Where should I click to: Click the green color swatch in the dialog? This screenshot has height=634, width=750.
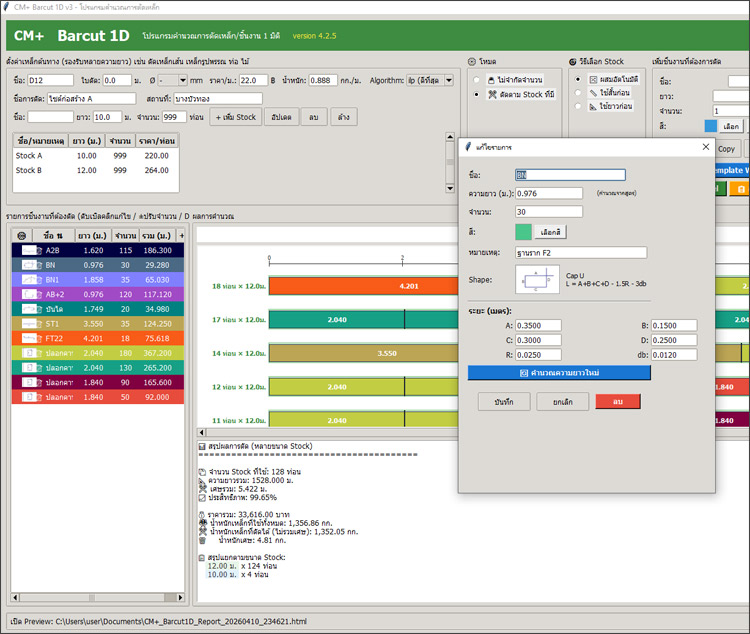click(x=524, y=232)
